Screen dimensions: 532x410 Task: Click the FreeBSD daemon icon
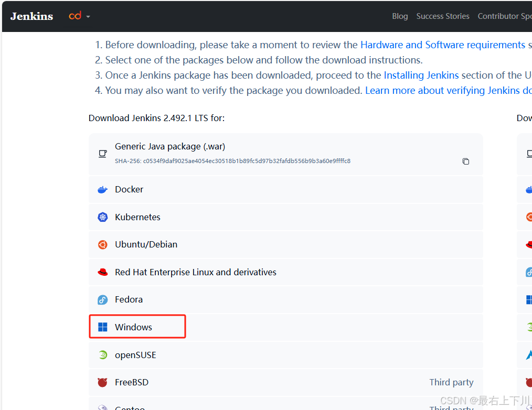tap(102, 383)
